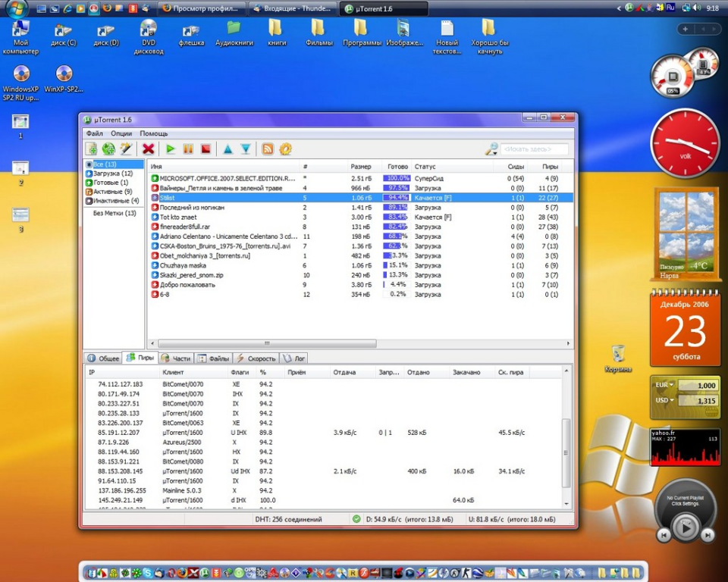Click the Аудиокниги folder on desktop
Image resolution: width=728 pixels, height=582 pixels.
234,34
